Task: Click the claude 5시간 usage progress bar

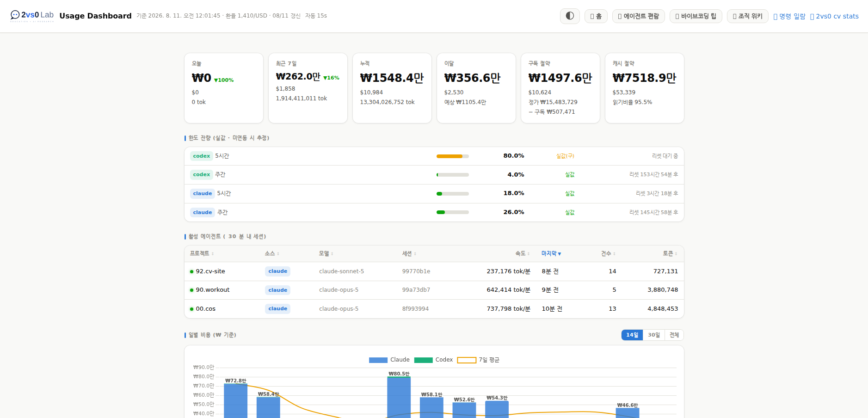Action: [452, 194]
